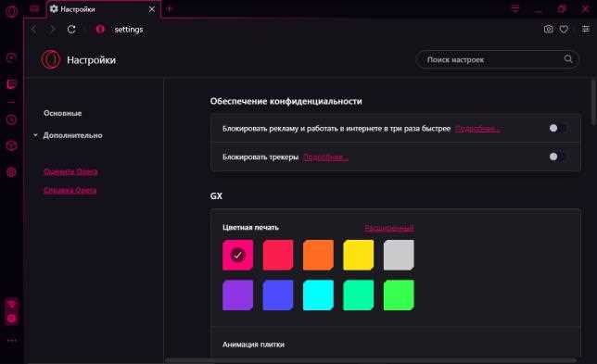Click the GX section heading

click(216, 195)
